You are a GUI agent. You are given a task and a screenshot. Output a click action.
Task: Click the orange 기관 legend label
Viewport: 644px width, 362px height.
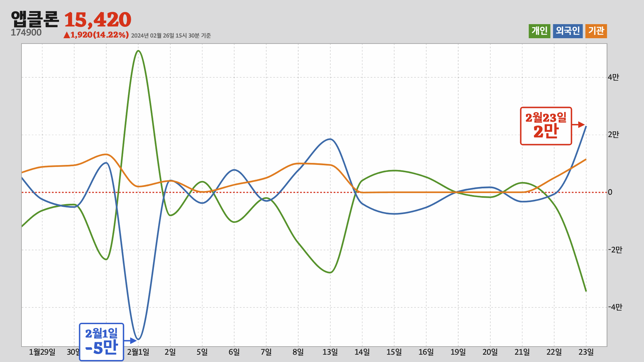click(x=596, y=31)
